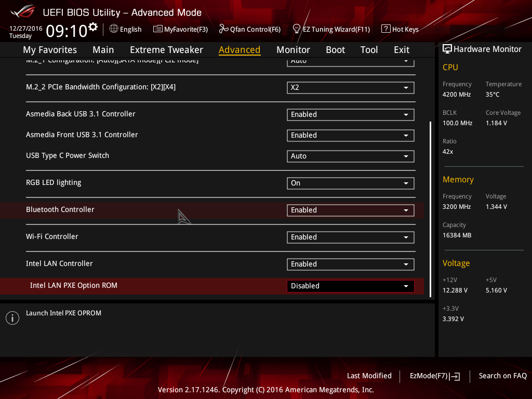Expand Asmedia Front USB 3.1 Controller dropdown
The image size is (532, 399).
[351, 136]
